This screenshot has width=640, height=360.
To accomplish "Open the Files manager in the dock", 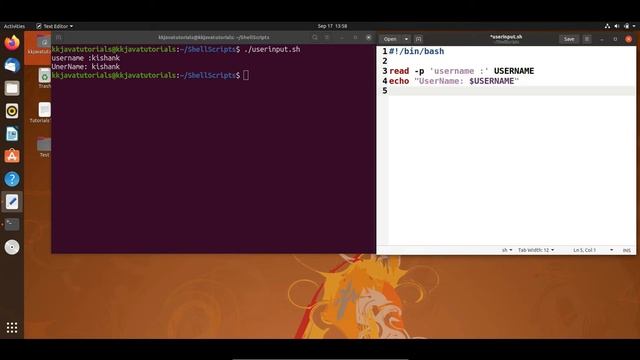I will [x=12, y=88].
